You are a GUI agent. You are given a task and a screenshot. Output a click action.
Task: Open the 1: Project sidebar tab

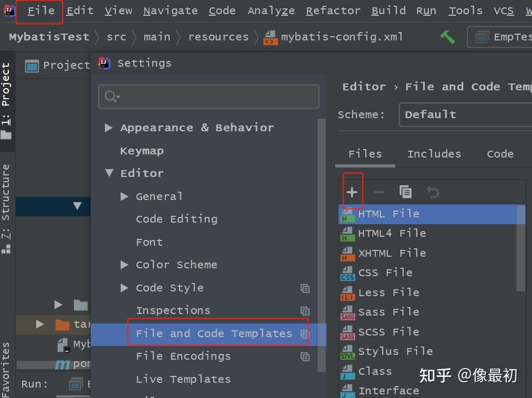(7, 91)
